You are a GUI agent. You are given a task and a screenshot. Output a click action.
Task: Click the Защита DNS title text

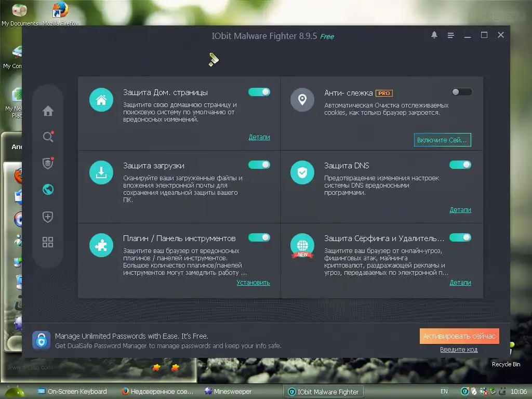point(347,166)
